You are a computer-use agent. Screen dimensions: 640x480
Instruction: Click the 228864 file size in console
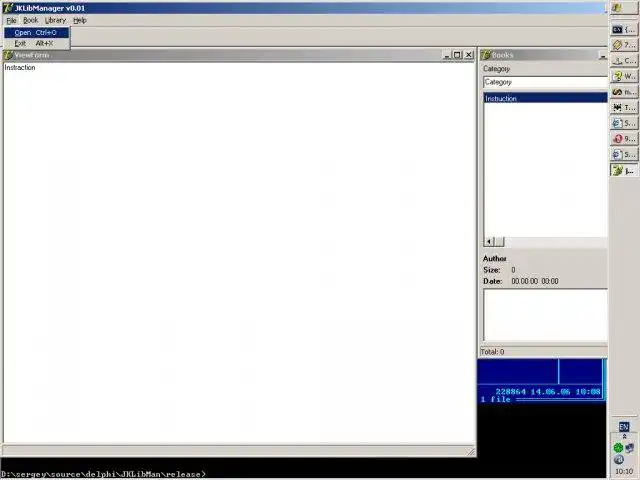pos(511,391)
